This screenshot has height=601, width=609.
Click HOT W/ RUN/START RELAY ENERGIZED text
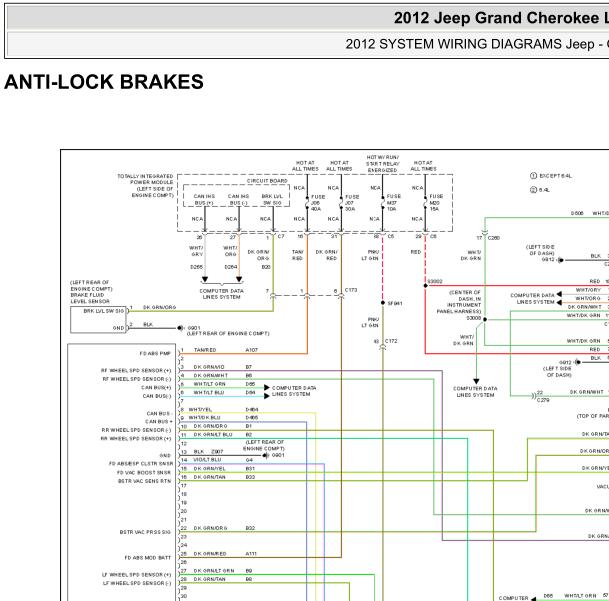(383, 164)
